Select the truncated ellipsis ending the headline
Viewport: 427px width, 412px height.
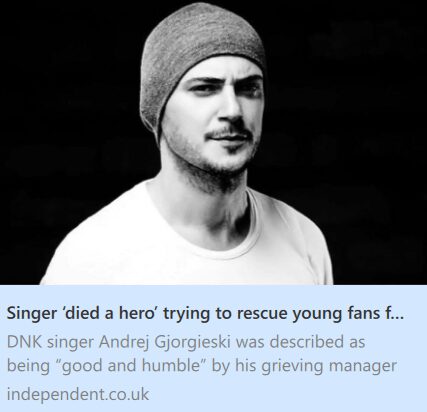coord(398,314)
